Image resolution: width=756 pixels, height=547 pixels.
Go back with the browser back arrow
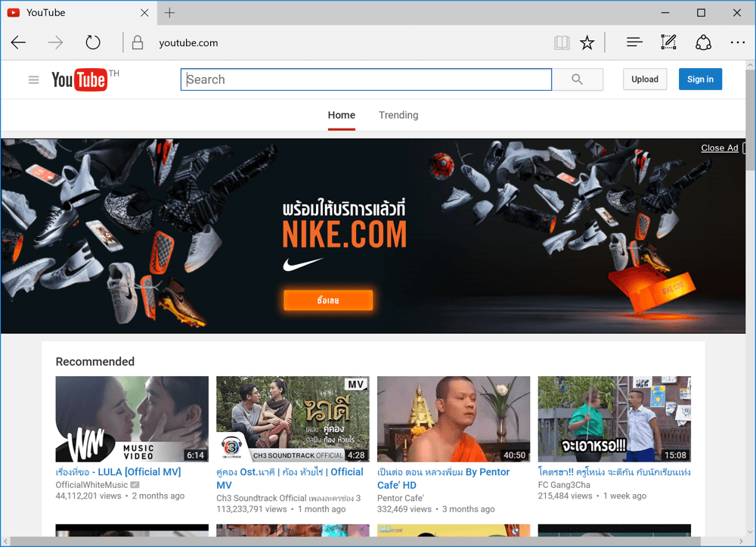[x=18, y=43]
